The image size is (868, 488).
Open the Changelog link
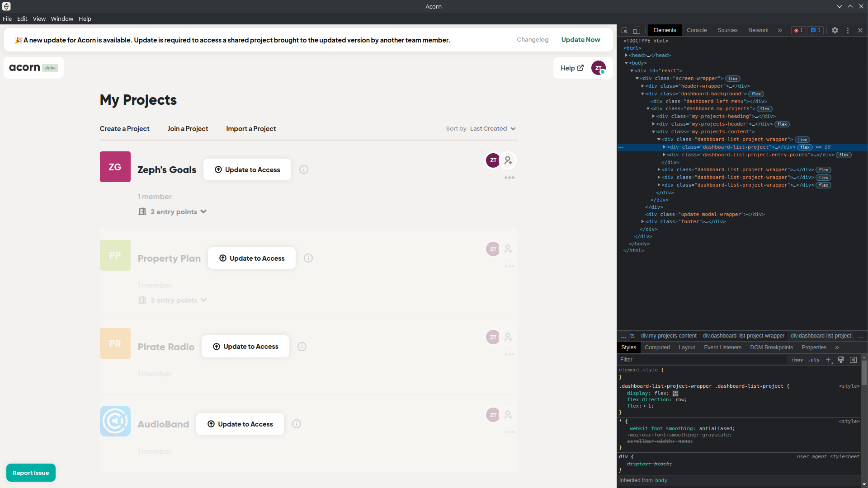click(532, 40)
